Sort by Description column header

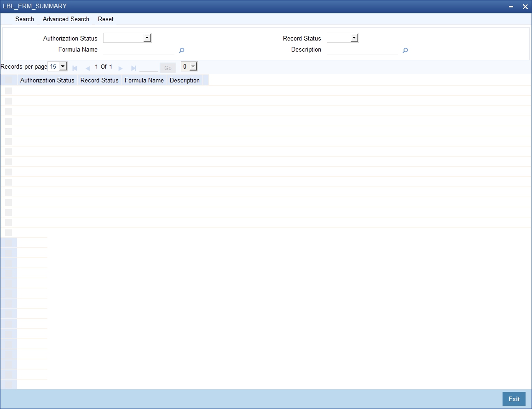[185, 80]
